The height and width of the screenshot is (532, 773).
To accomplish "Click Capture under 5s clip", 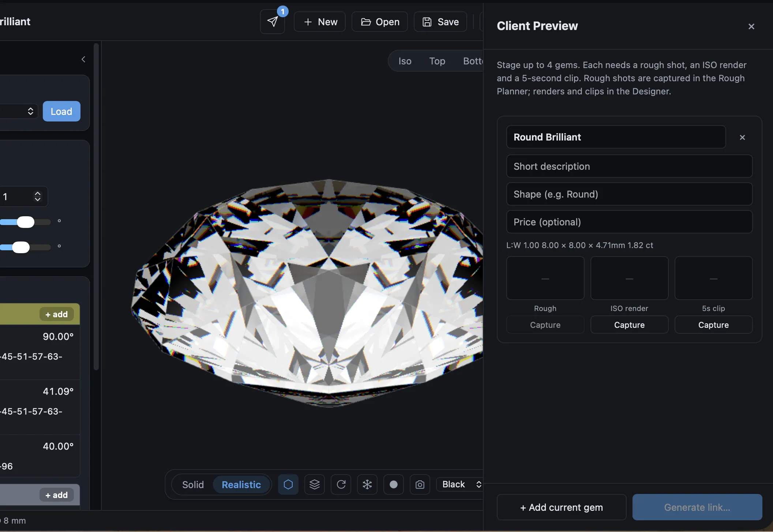I will (x=713, y=325).
